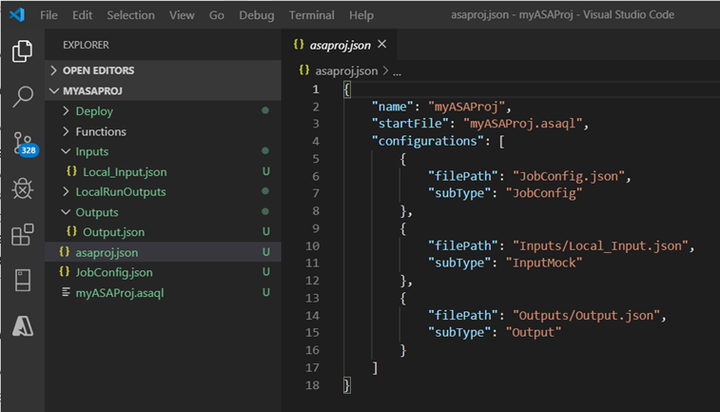Screen dimensions: 720x412
Task: Open the Search view icon
Action: tap(22, 97)
